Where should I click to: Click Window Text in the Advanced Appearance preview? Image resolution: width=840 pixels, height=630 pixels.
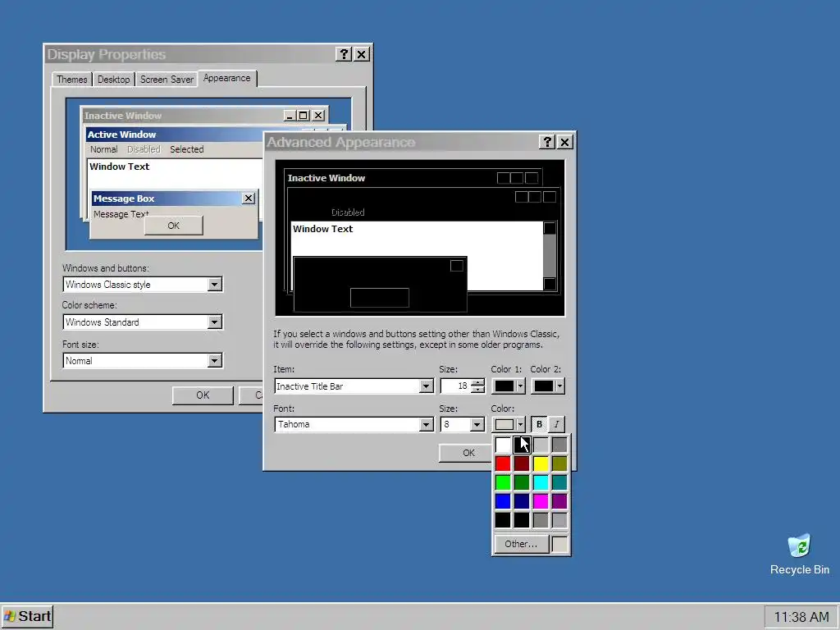323,229
